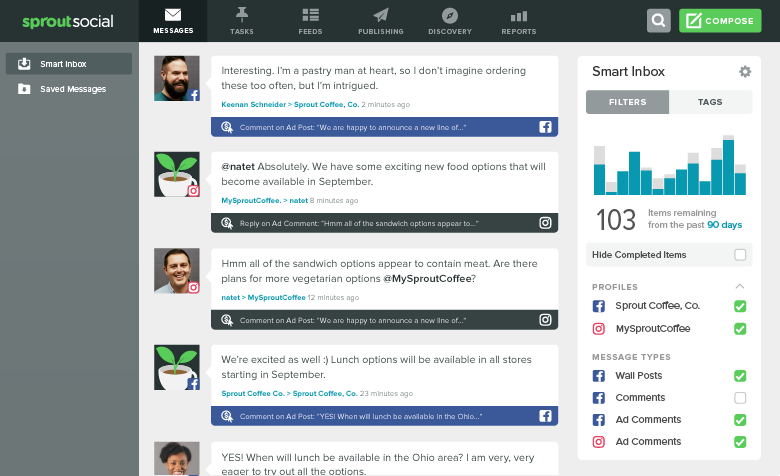Open the Reports bar chart icon
Image resolution: width=780 pixels, height=476 pixels.
coord(518,16)
